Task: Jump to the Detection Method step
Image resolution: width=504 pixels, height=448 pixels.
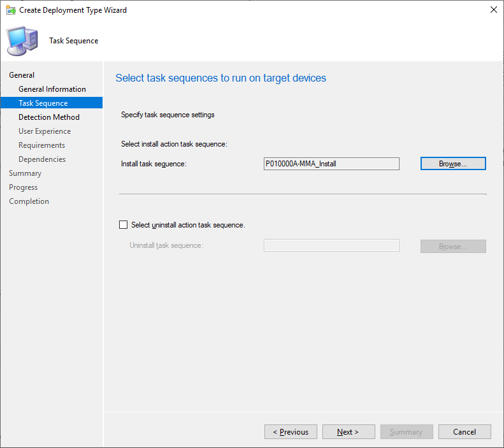Action: pyautogui.click(x=49, y=117)
